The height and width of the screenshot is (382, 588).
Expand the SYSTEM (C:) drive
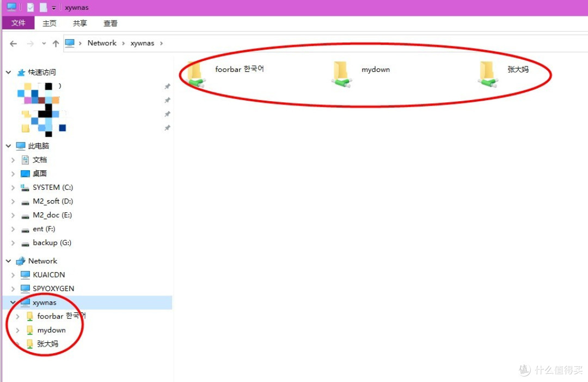[12, 187]
